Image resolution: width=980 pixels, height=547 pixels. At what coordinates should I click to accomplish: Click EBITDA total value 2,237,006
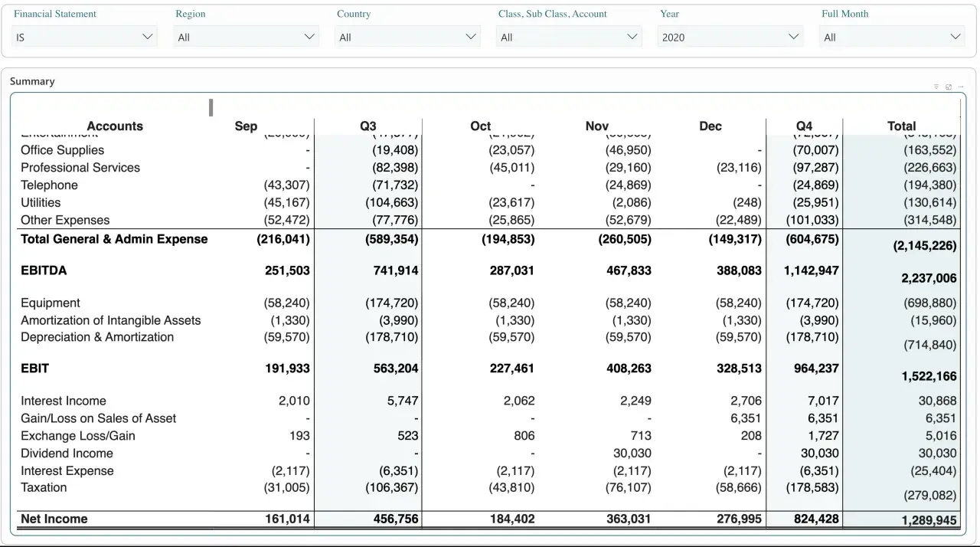929,278
